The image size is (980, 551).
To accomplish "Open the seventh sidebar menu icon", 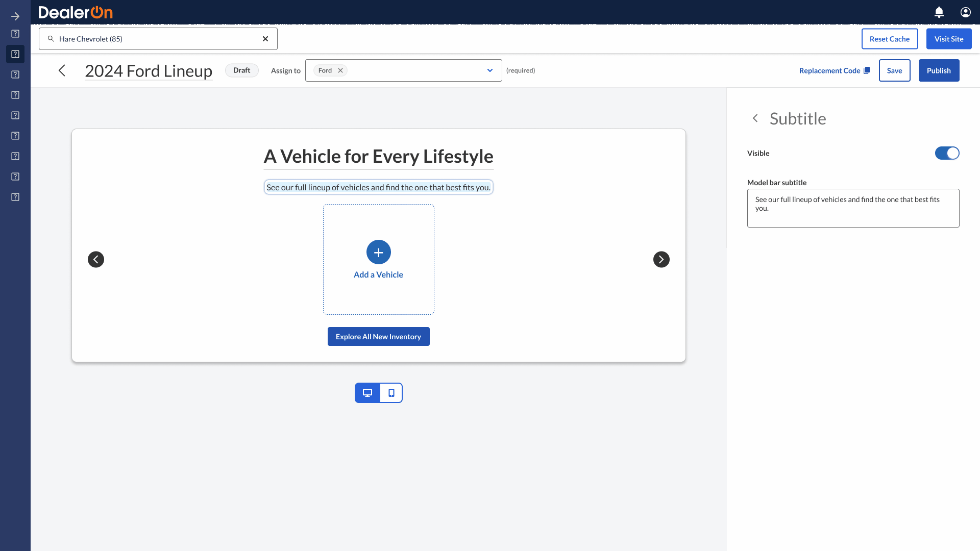I will point(15,156).
